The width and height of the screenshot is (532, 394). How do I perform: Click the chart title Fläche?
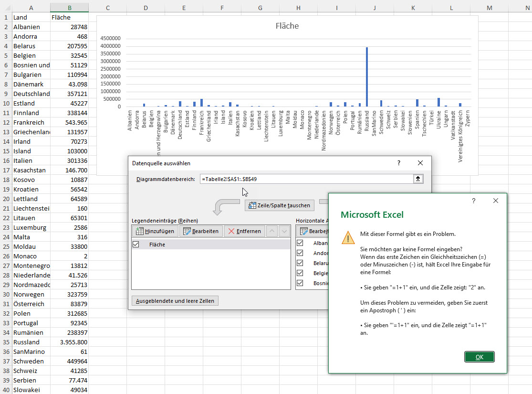287,26
